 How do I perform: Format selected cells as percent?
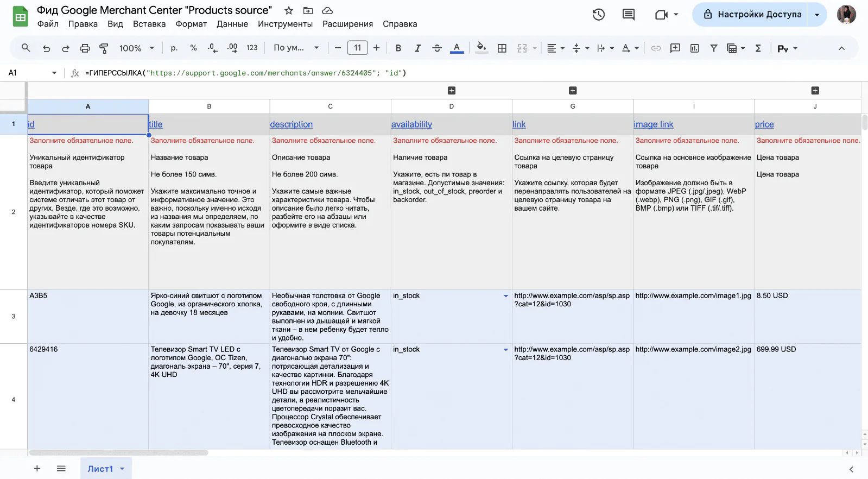tap(193, 48)
